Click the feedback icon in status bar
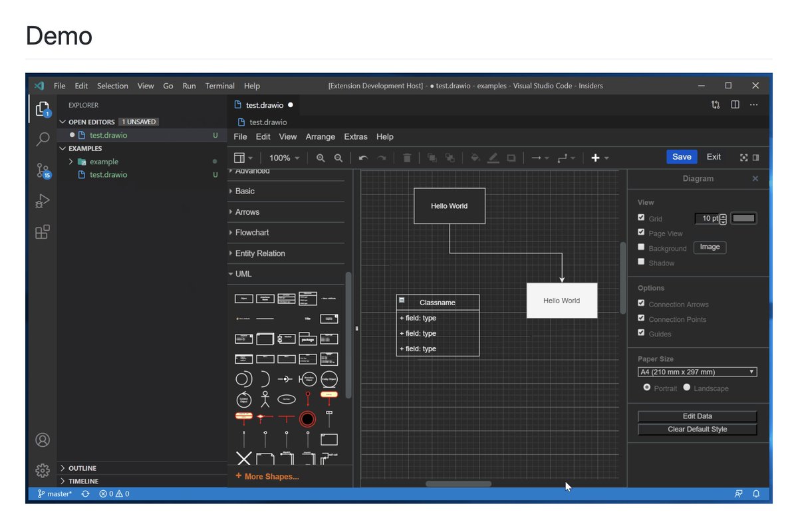Screen dimensions: 798x532 click(x=738, y=494)
